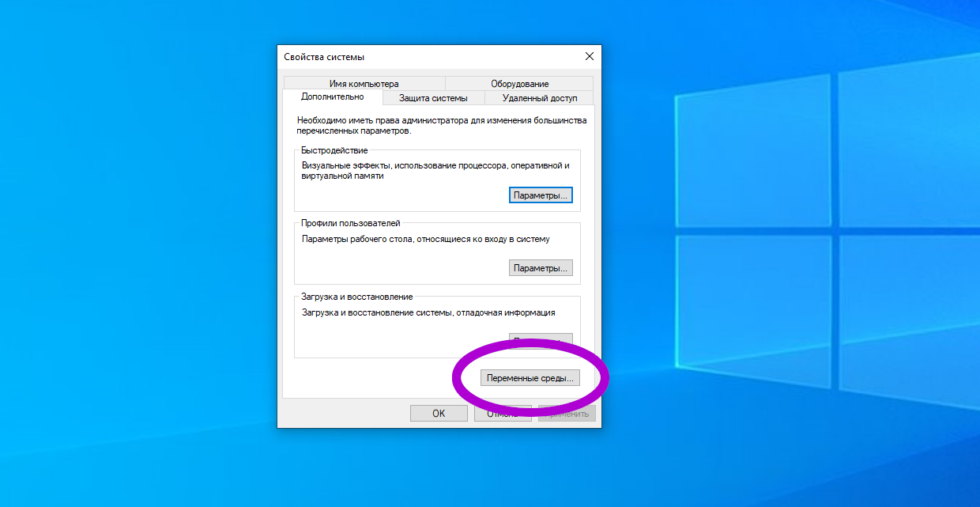Open Параметры in the Быстродействие section
980x507 pixels.
click(x=541, y=195)
